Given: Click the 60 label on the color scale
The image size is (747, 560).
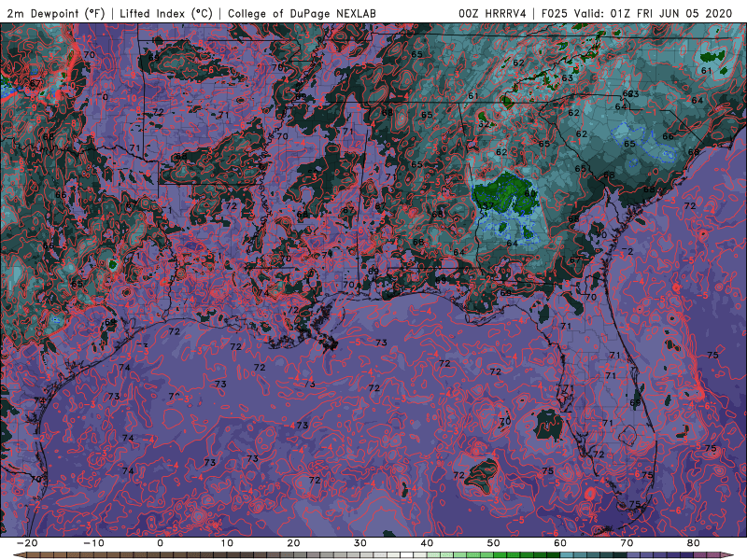Looking at the screenshot, I should point(560,543).
